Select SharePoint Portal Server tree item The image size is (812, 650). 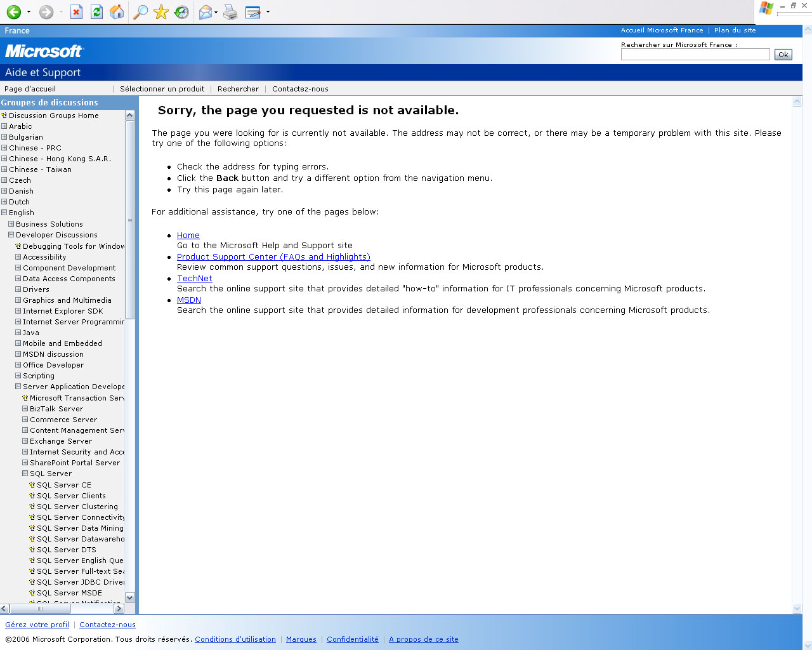tap(75, 463)
